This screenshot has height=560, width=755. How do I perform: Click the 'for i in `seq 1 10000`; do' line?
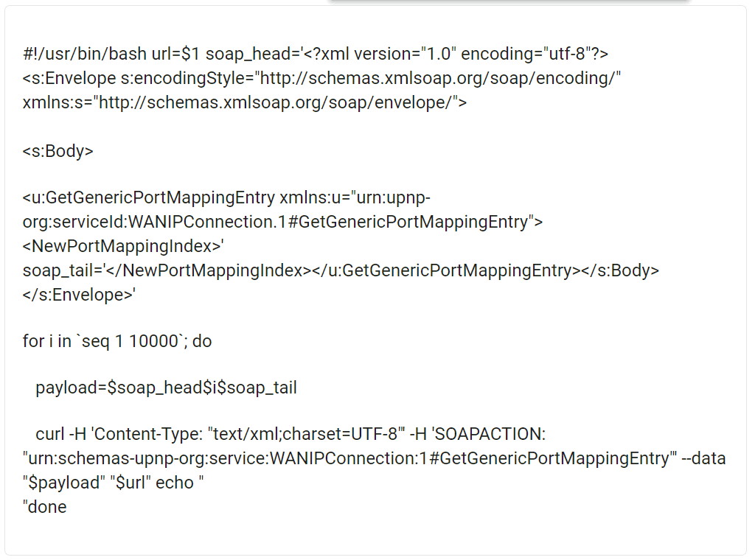117,341
